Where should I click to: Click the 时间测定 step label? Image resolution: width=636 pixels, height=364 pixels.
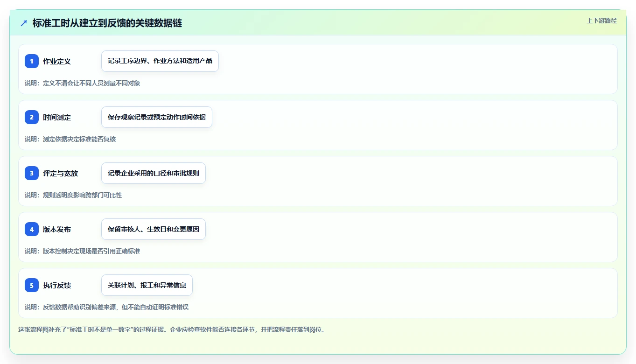coord(57,117)
